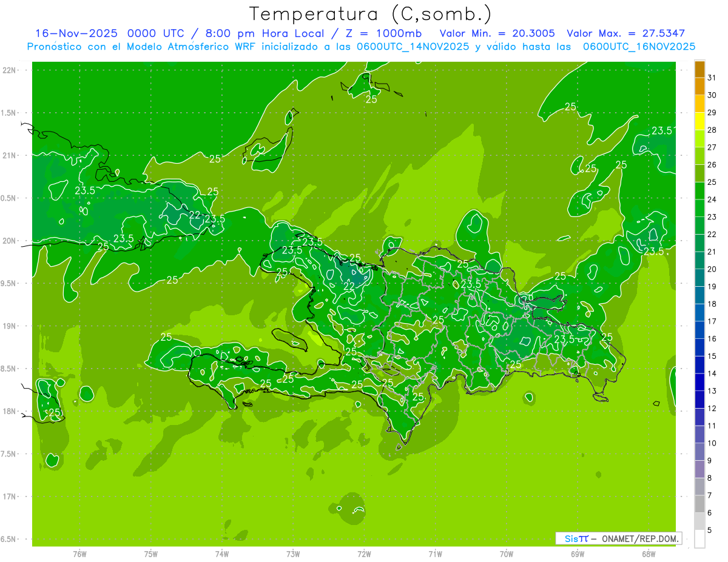The width and height of the screenshot is (728, 562).
Task: Click the legend scale label '31'
Action: [x=712, y=78]
